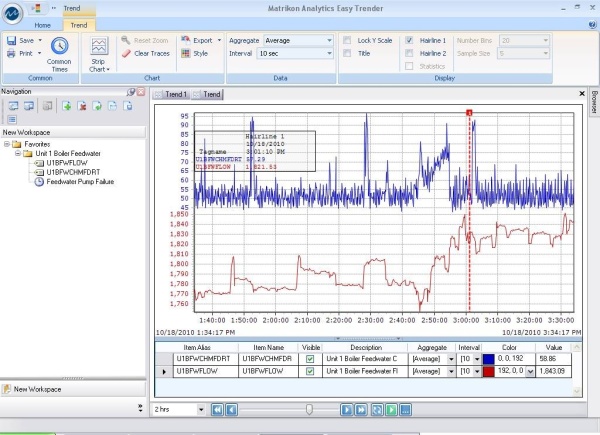The image size is (600, 435).
Task: Click the Save icon in Common group
Action: (11, 41)
